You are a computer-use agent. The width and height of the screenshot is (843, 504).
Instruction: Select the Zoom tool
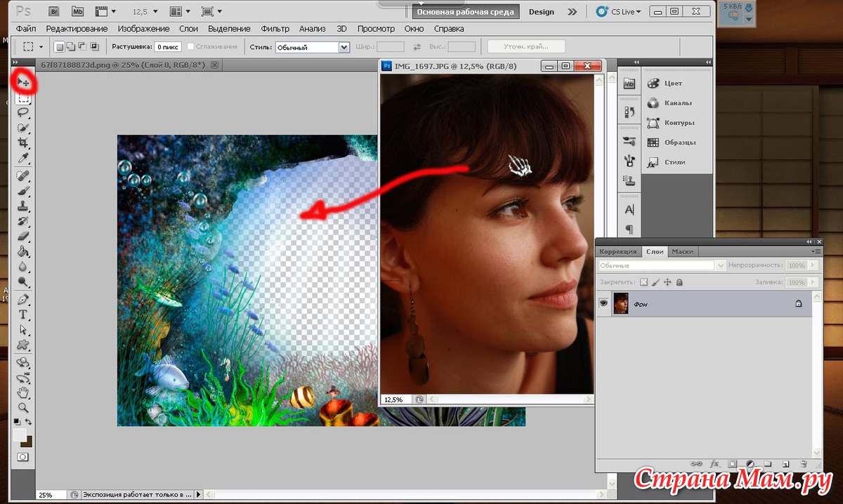(x=23, y=407)
